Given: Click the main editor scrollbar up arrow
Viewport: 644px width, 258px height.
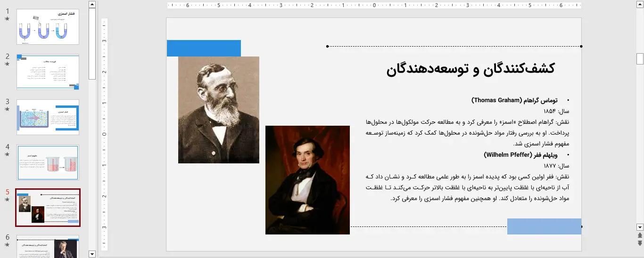Looking at the screenshot, I should coord(640,5).
